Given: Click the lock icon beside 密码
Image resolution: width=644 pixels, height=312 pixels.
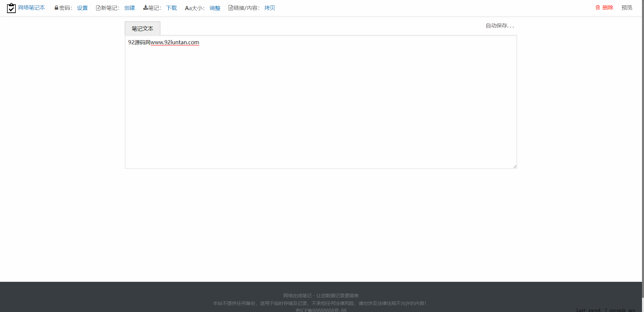Looking at the screenshot, I should [56, 8].
